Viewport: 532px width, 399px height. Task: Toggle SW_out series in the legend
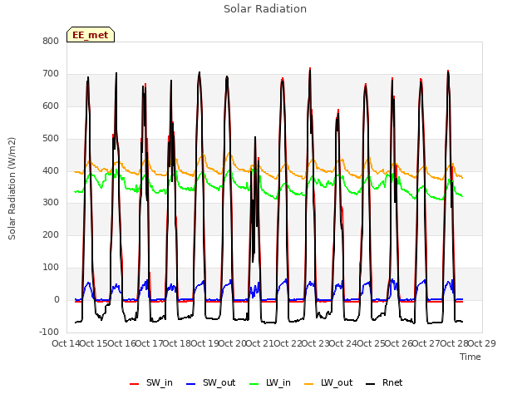(210, 382)
